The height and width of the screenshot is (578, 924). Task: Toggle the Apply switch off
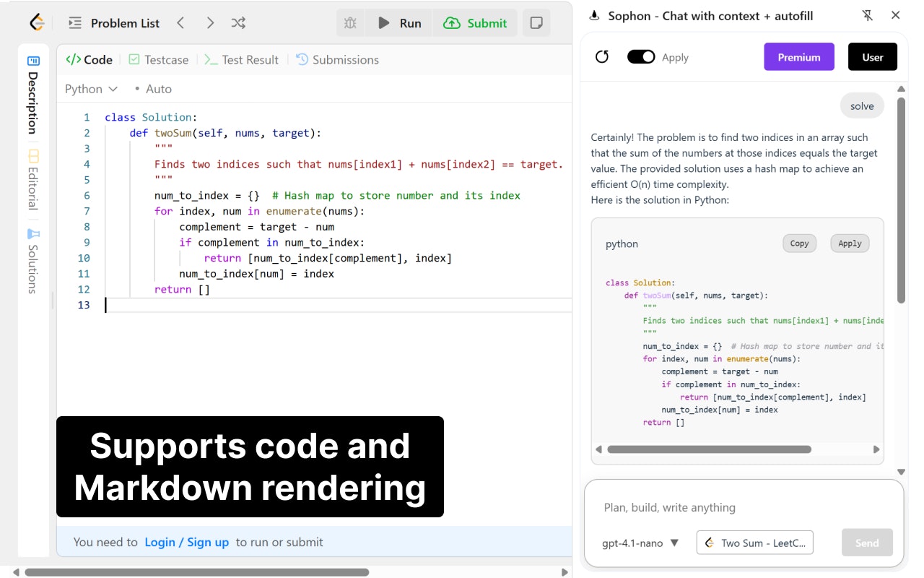click(x=640, y=57)
